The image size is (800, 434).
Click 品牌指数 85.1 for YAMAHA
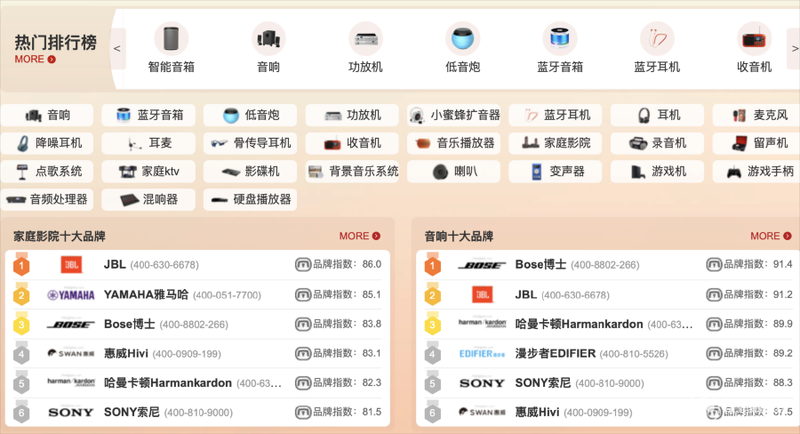[338, 294]
